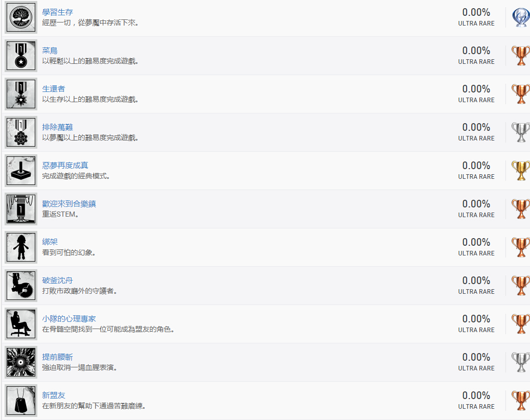The image size is (530, 420).
Task: Click the 0.00% rarity value for 菜鳥
Action: 476,51
